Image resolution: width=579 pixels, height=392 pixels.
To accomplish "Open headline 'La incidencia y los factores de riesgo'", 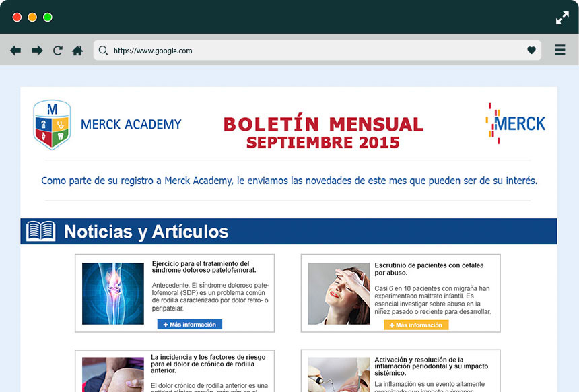I will coord(208,364).
